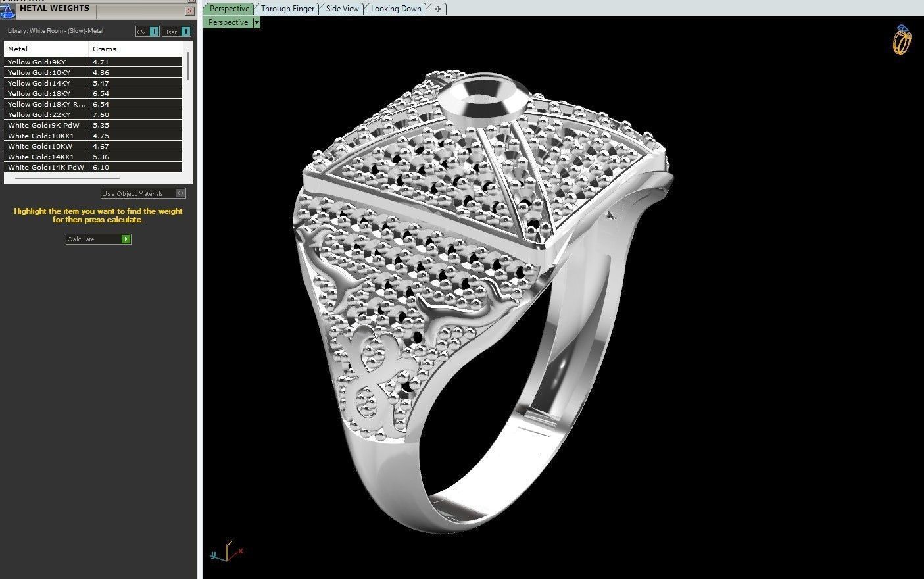This screenshot has width=924, height=579.
Task: Select the Yellow Gold:22KY row
Action: coord(93,114)
